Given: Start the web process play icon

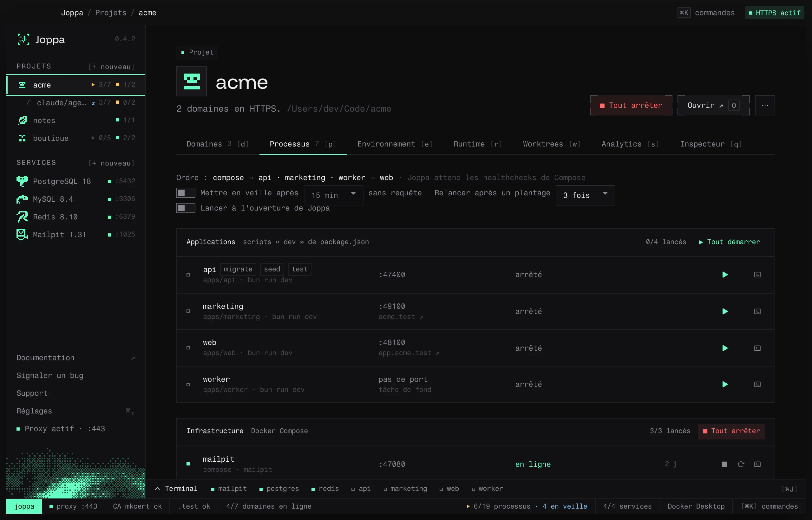Looking at the screenshot, I should [x=725, y=348].
